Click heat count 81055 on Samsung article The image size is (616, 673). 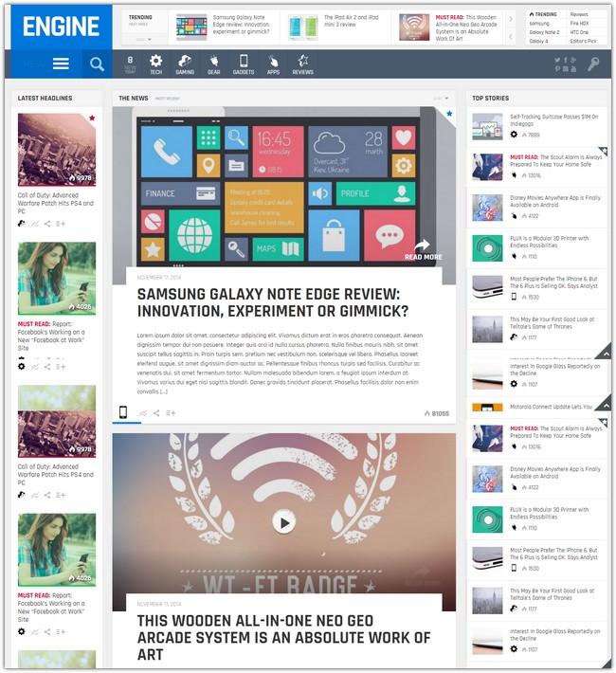tap(437, 413)
